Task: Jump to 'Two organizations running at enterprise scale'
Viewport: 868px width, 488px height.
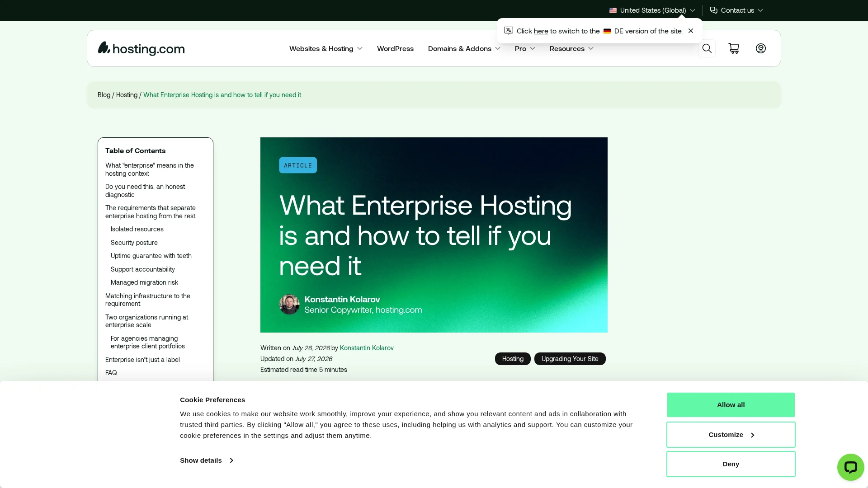Action: coord(147,321)
